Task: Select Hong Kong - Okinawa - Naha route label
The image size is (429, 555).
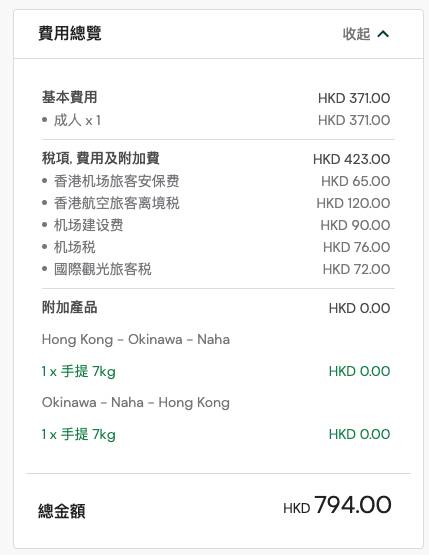Action: pos(136,339)
